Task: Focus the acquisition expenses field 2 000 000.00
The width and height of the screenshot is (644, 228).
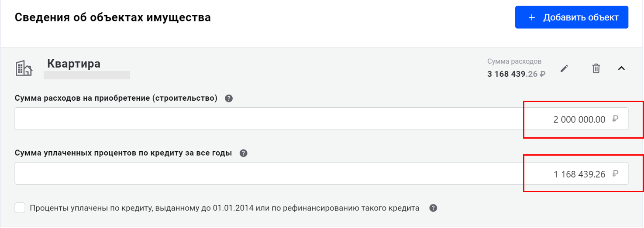Action: point(306,119)
